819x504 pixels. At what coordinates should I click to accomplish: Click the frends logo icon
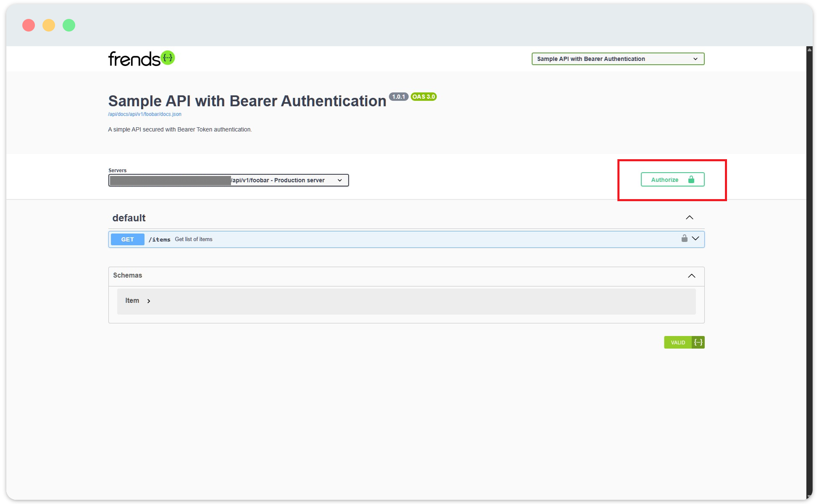coord(168,58)
